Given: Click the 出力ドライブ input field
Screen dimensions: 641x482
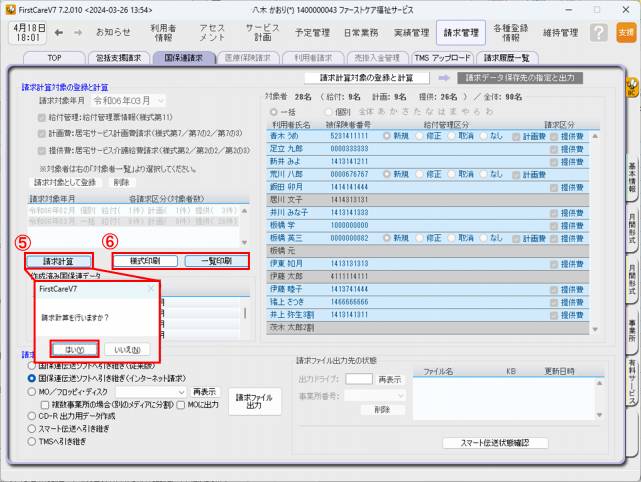Looking at the screenshot, I should [x=359, y=379].
